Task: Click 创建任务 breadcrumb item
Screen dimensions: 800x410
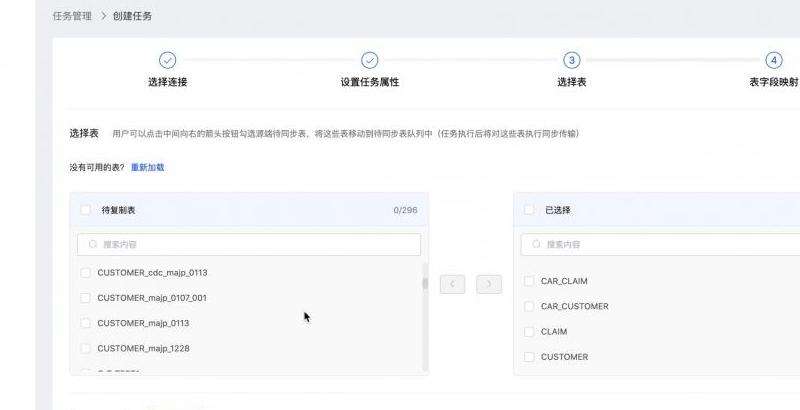Action: click(132, 16)
